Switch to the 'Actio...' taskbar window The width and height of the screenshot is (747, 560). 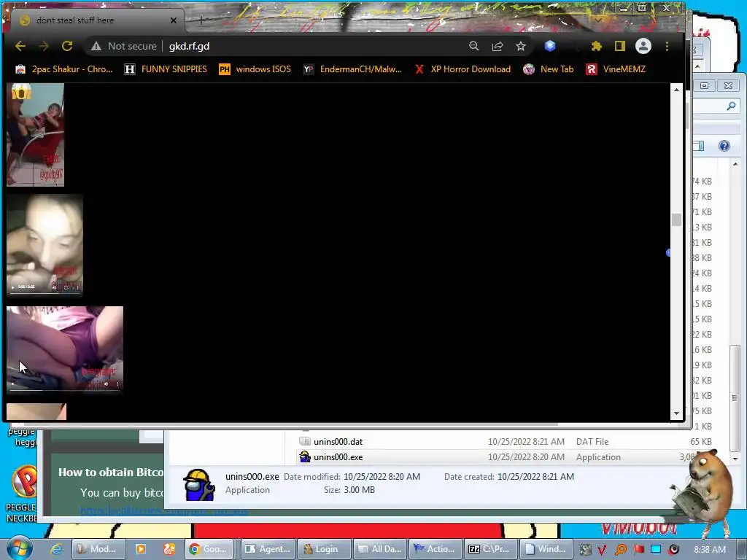tap(436, 549)
